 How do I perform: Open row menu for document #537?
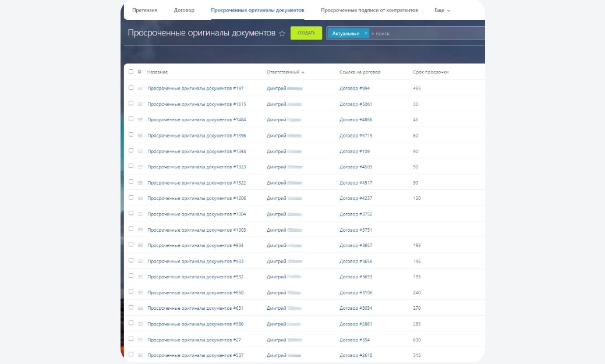click(140, 355)
